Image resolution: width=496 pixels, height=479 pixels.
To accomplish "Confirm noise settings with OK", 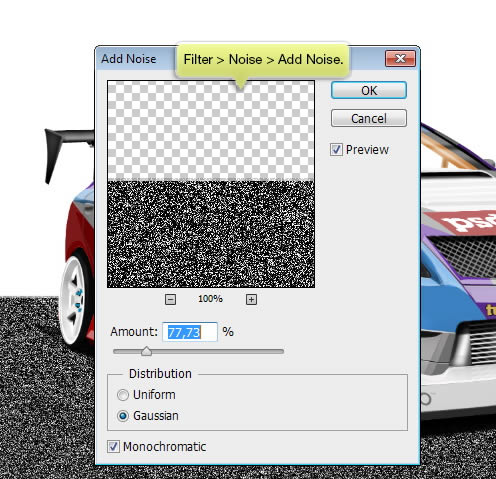I will [369, 90].
